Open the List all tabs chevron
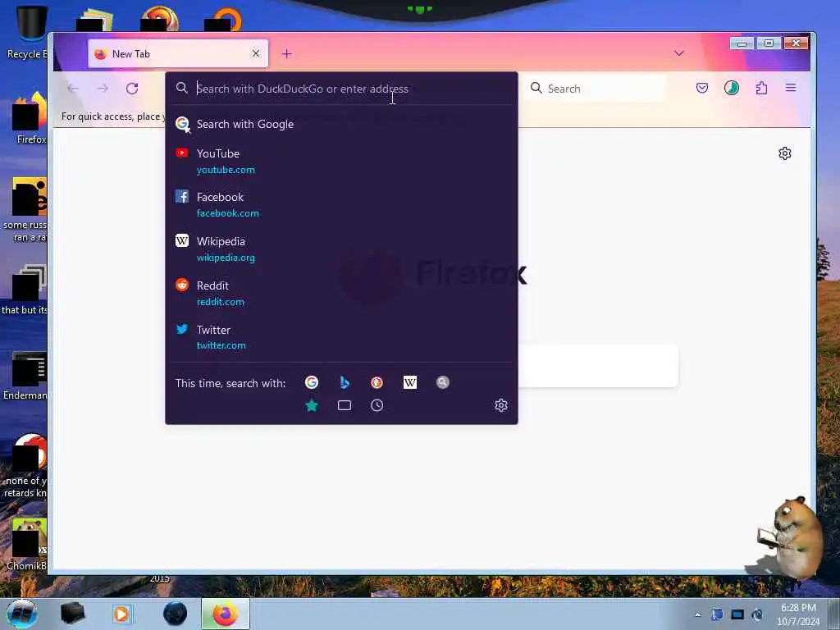This screenshot has height=630, width=840. point(678,53)
